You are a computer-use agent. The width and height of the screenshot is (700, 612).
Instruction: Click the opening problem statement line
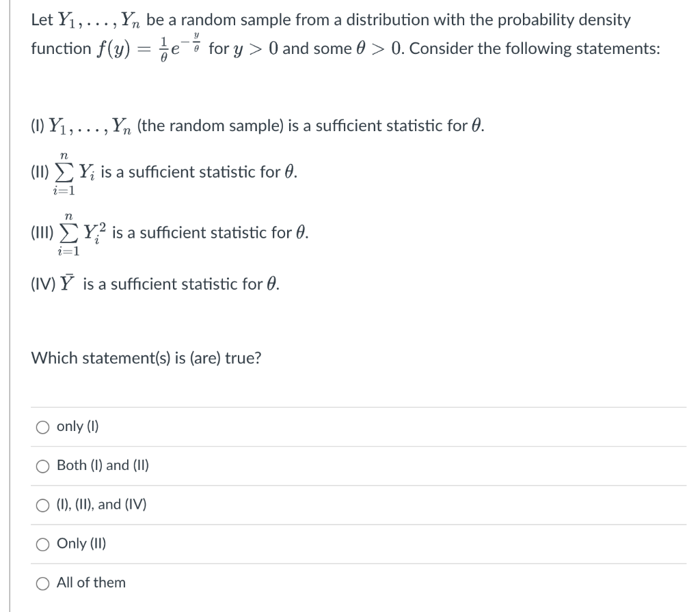pos(328,20)
